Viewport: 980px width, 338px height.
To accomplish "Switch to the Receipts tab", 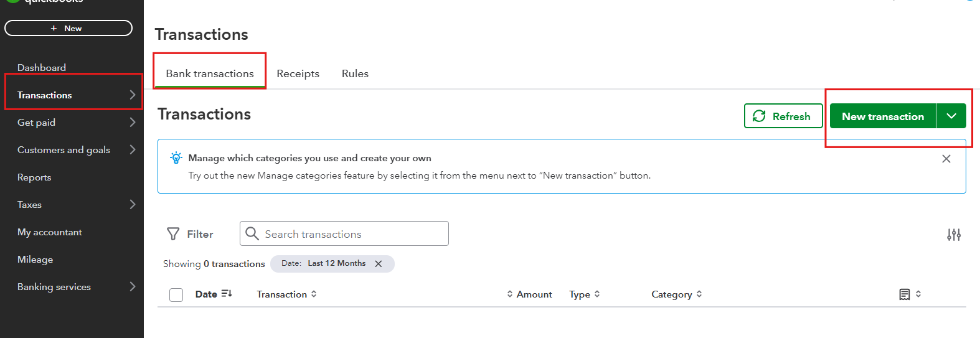I will coord(298,73).
